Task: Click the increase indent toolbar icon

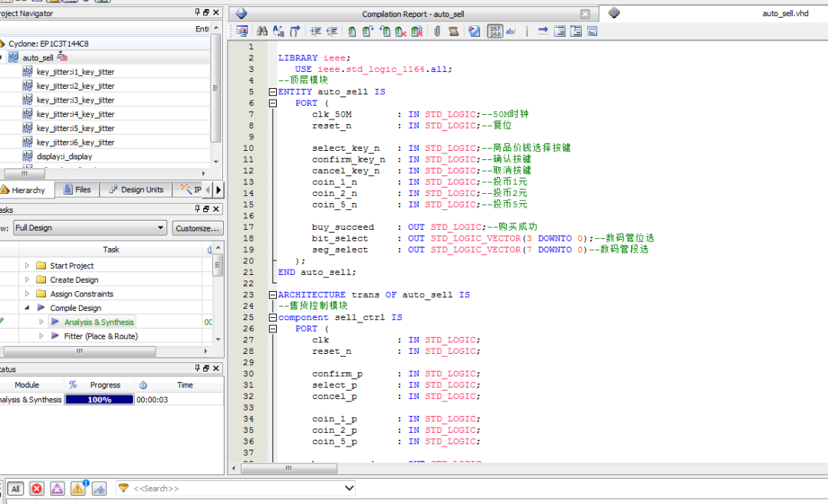Action: (x=315, y=31)
